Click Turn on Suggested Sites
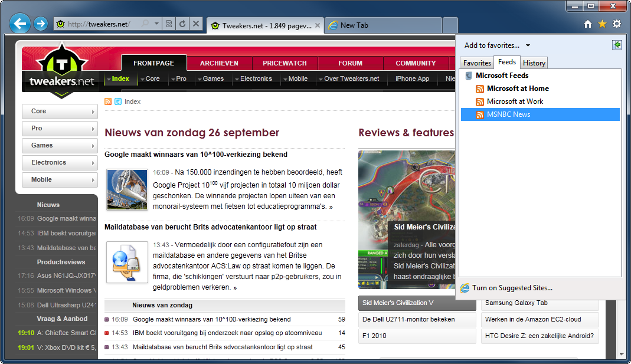 tap(506, 288)
